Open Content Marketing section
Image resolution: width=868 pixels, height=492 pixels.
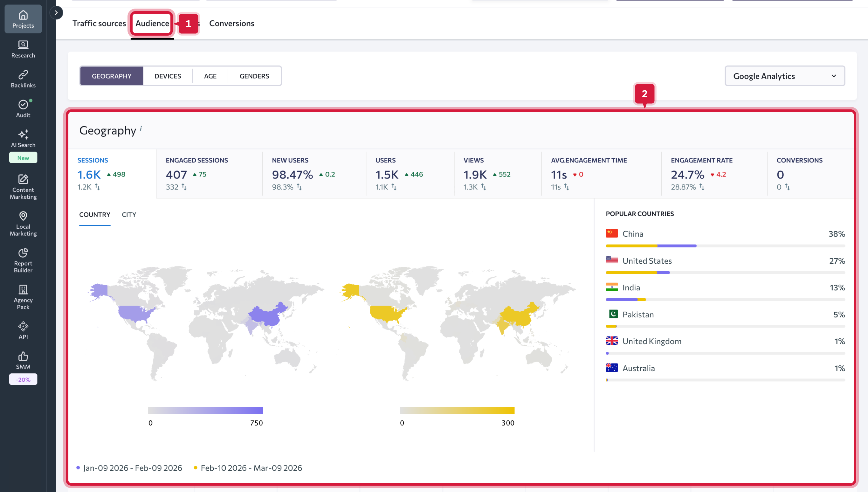[x=23, y=186]
